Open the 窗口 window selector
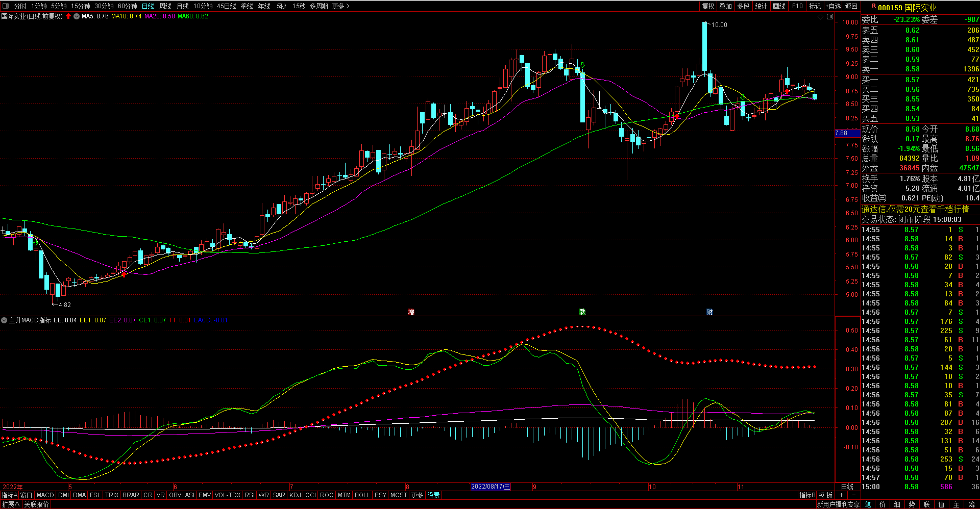The width and height of the screenshot is (980, 510). [27, 495]
